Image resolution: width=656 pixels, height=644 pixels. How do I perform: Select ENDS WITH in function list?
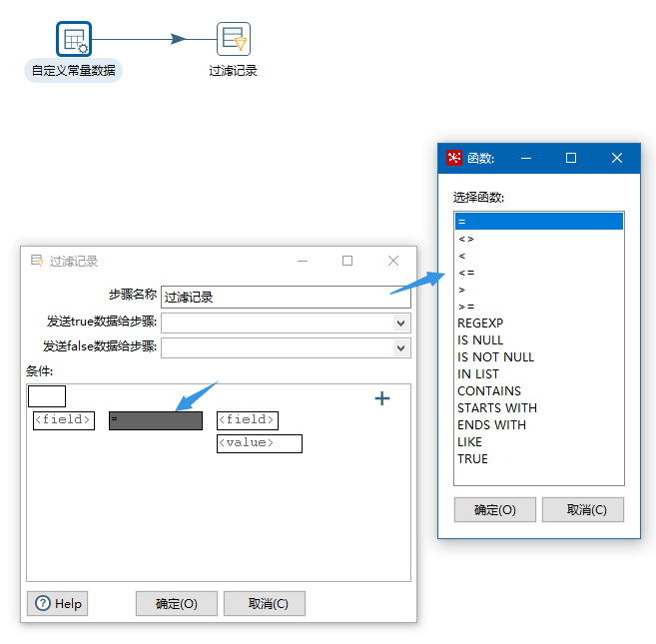pyautogui.click(x=539, y=424)
